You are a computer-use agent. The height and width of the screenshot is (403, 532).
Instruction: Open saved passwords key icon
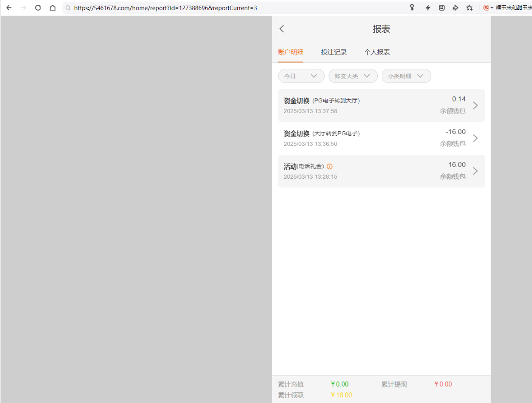(x=412, y=8)
